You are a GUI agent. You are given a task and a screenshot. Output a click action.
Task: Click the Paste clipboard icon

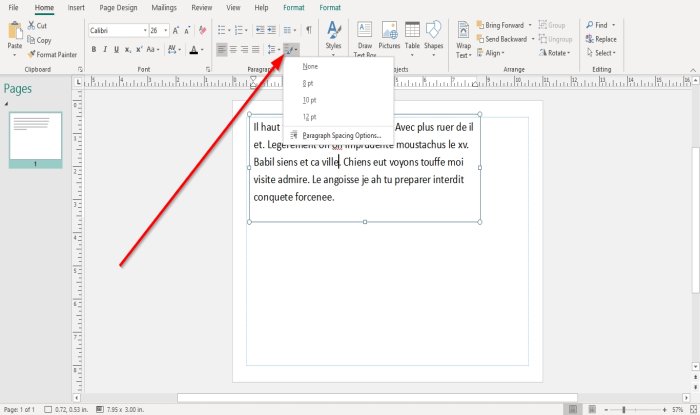pos(15,31)
